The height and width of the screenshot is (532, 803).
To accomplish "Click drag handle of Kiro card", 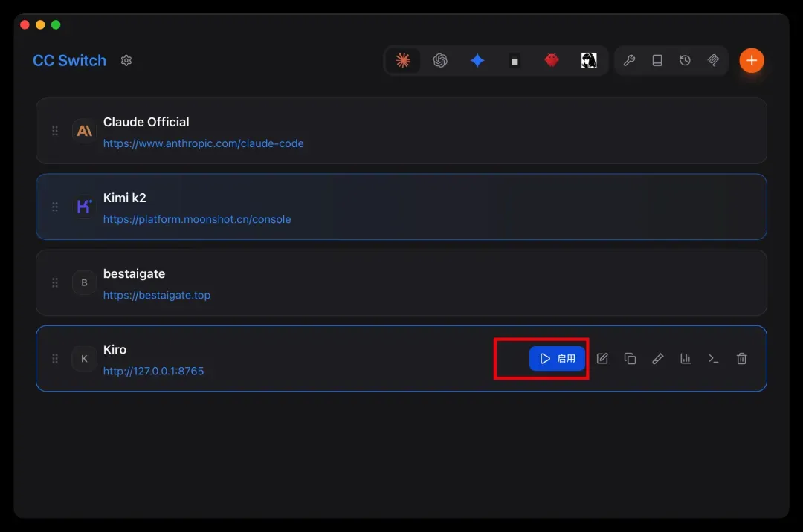I will [x=55, y=359].
